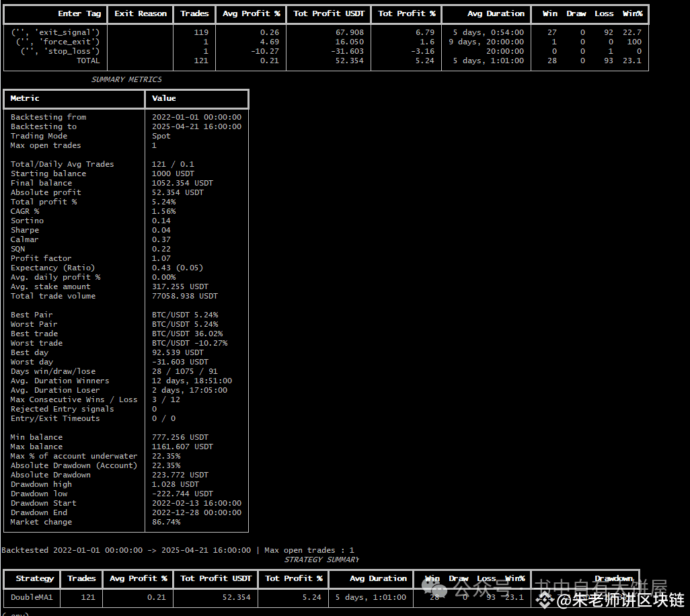Select the 2022-12-28 00:00:00 drawdown end
The width and height of the screenshot is (690, 616).
196,513
